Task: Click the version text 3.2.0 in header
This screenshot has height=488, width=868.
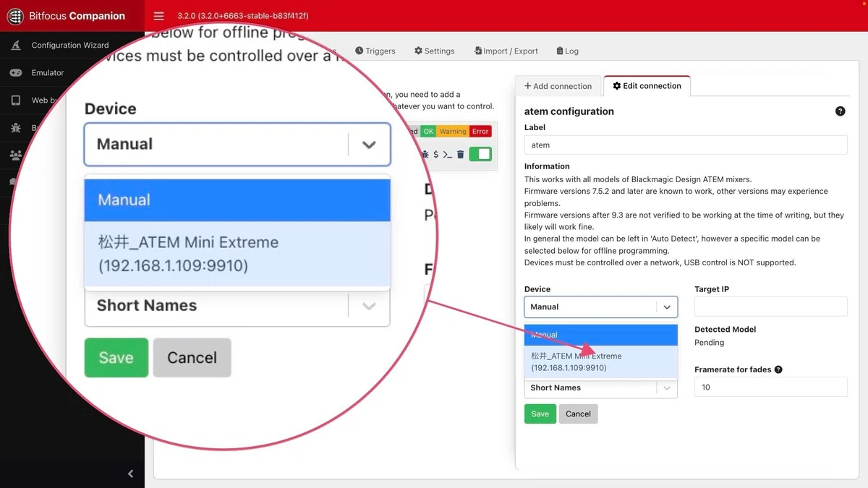Action: click(243, 16)
